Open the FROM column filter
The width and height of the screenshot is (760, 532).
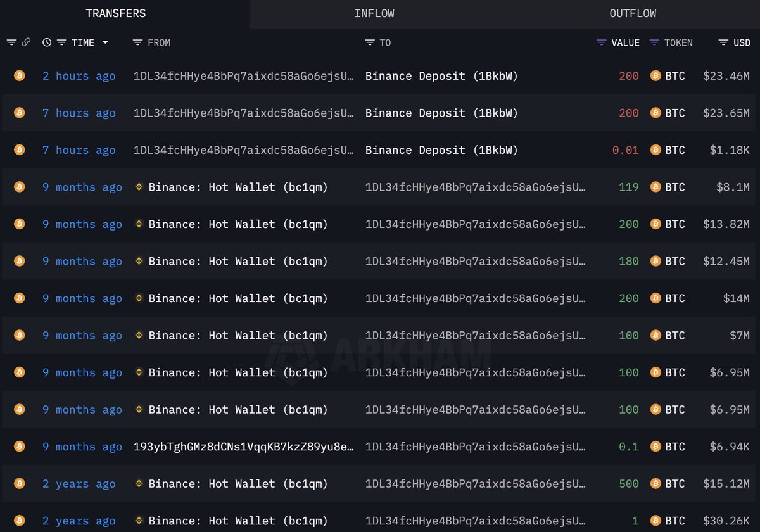[x=137, y=42]
